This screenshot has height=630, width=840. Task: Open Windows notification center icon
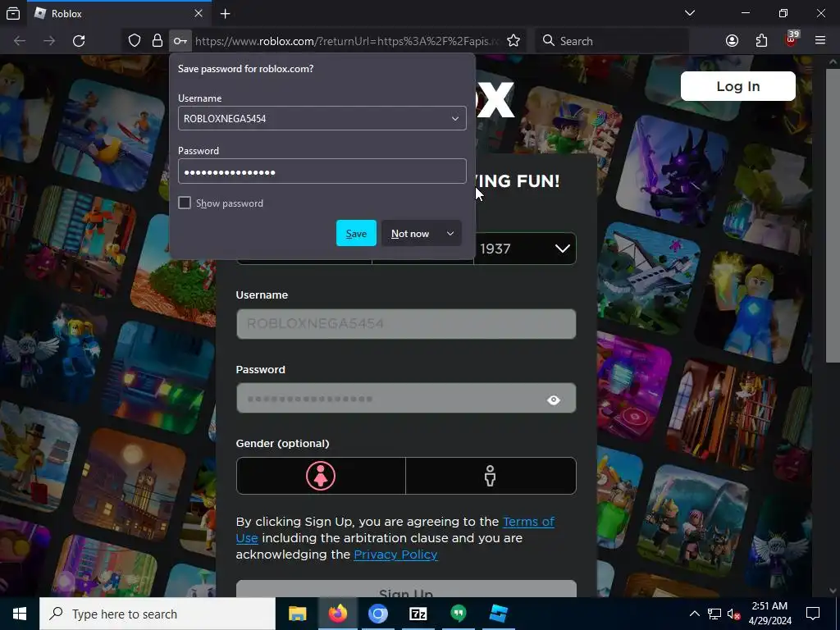(813, 614)
